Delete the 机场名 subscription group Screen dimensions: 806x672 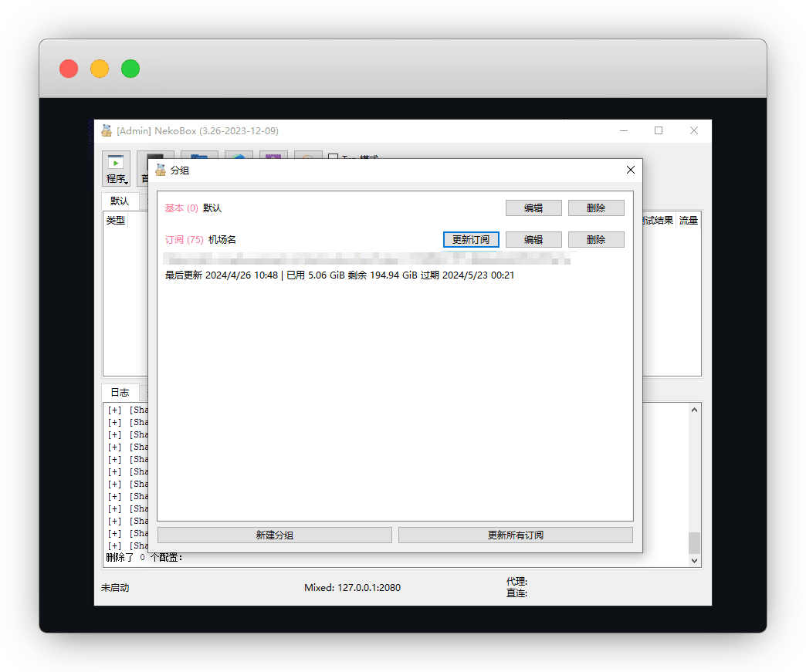coord(596,240)
